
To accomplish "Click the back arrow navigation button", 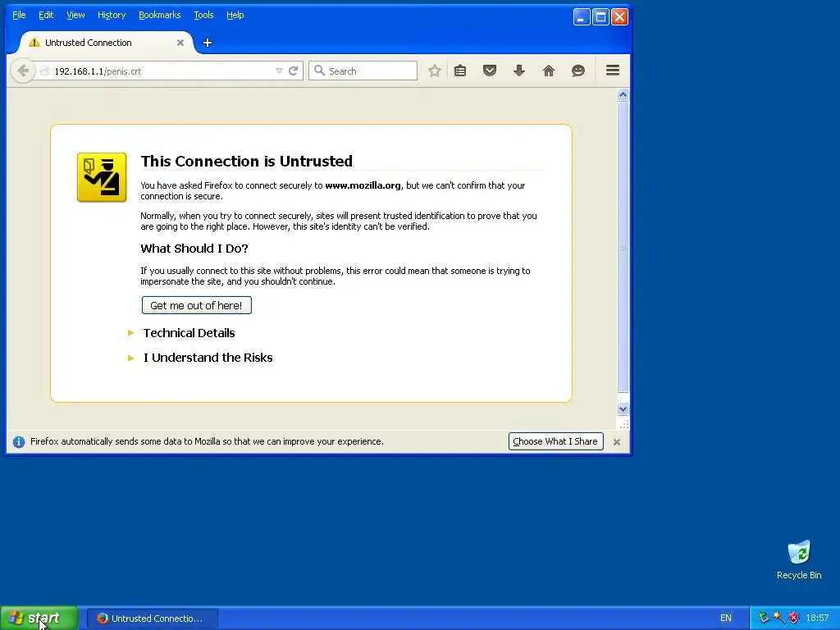I will tap(22, 71).
